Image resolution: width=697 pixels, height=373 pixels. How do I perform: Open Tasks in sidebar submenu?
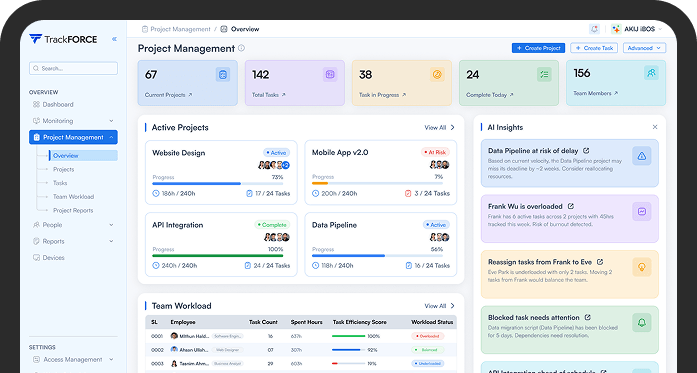(x=60, y=183)
